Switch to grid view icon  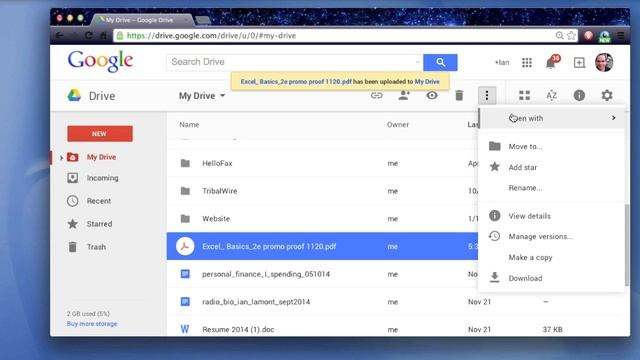(524, 96)
